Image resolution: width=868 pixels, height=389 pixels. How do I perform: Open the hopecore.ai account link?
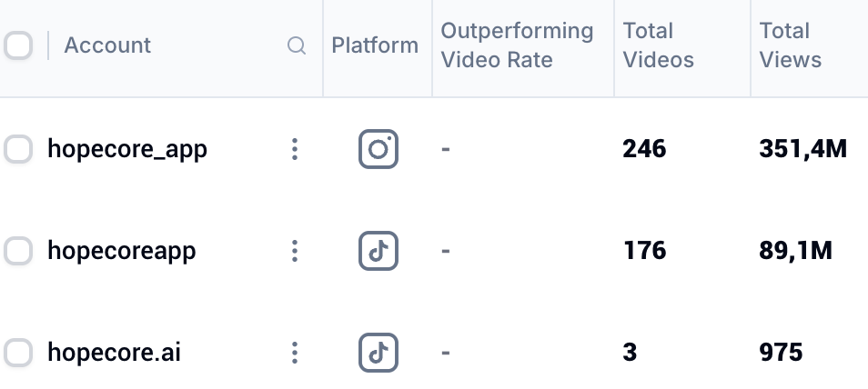114,353
